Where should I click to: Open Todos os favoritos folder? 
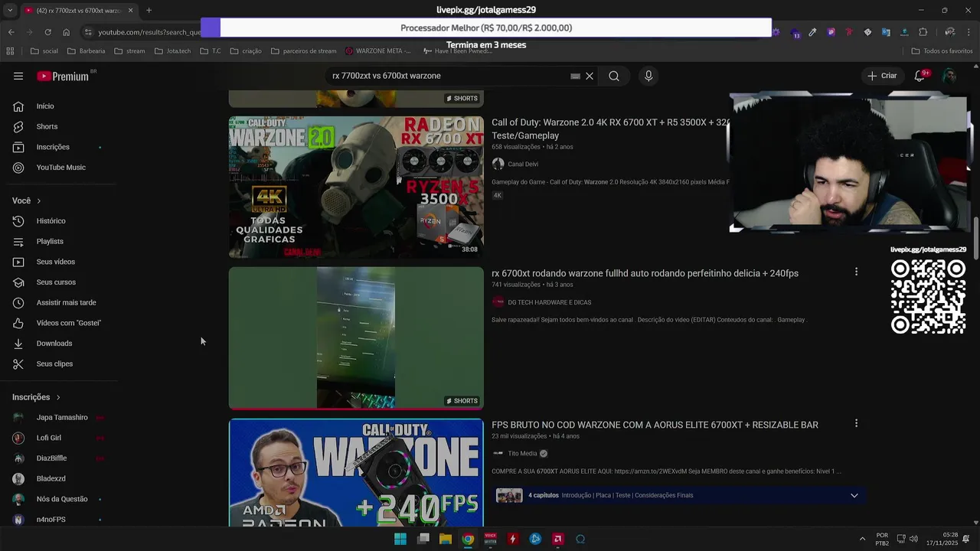[x=942, y=51]
